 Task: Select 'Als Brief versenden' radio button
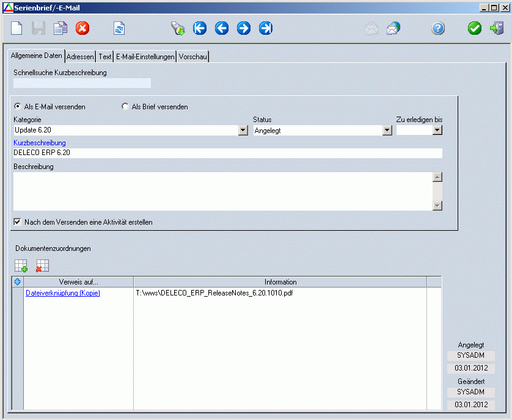126,107
